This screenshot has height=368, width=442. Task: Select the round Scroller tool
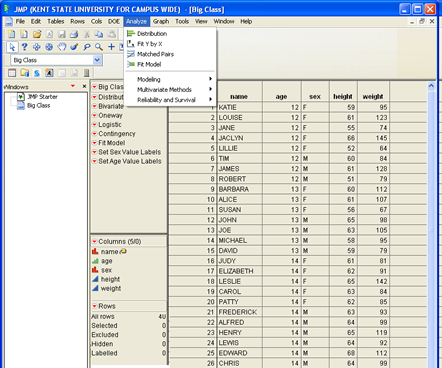(49, 47)
